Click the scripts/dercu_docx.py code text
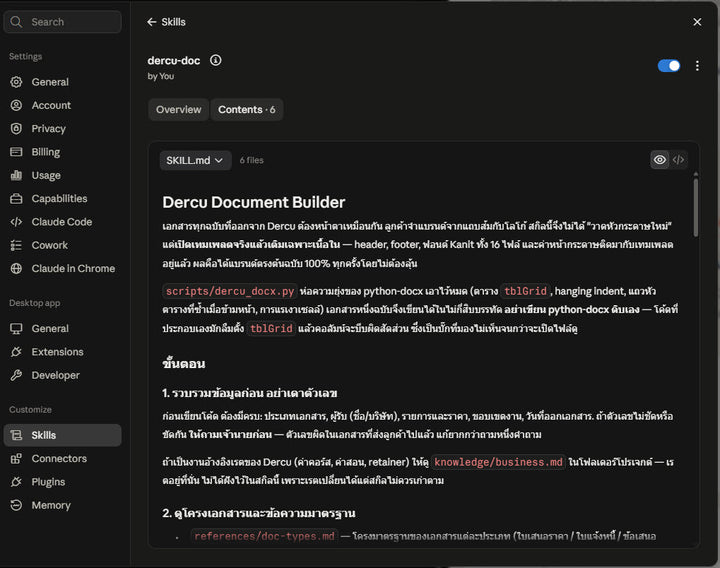Viewport: 720px width, 568px height. click(230, 291)
